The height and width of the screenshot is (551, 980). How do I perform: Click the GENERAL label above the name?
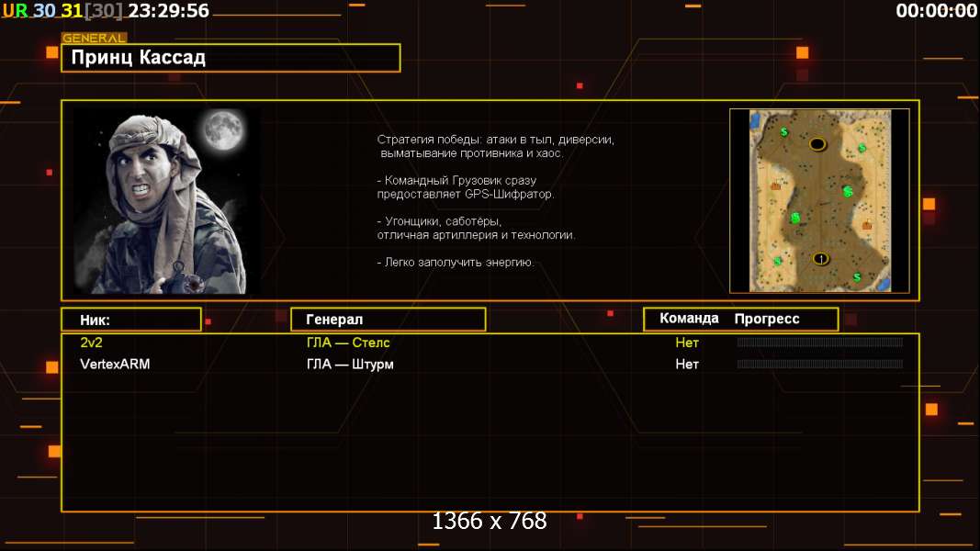[94, 38]
